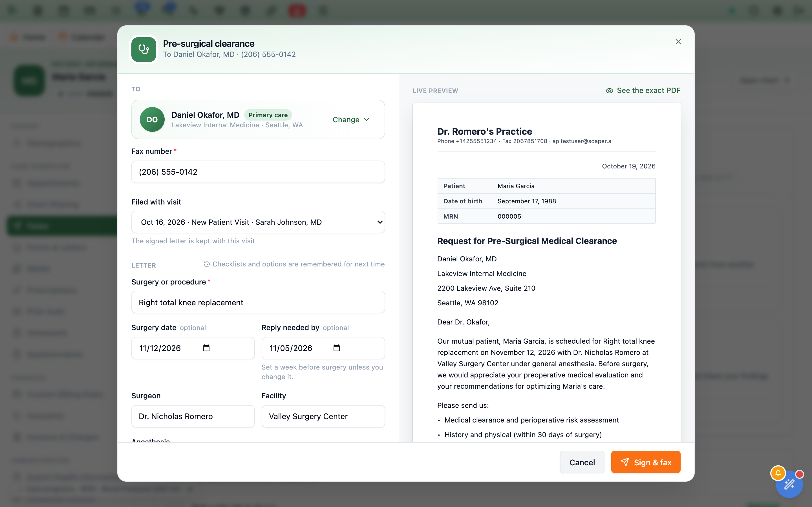Click the paper plane icon on Sign & fax
Image resolution: width=812 pixels, height=507 pixels.
[625, 462]
